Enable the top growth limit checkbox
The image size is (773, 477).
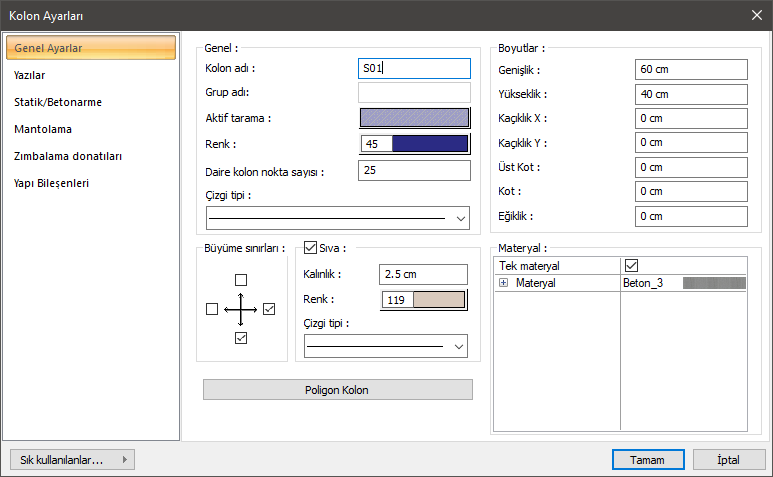(240, 280)
